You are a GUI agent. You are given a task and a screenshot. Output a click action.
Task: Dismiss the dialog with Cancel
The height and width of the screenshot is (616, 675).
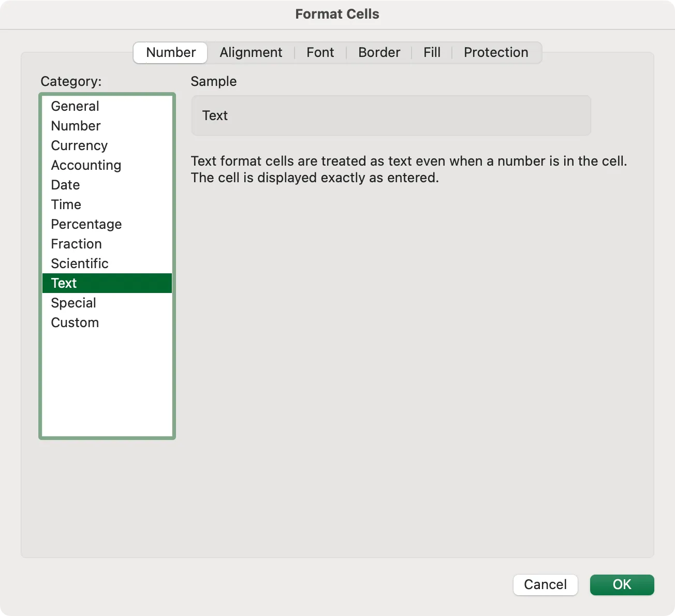coord(545,584)
